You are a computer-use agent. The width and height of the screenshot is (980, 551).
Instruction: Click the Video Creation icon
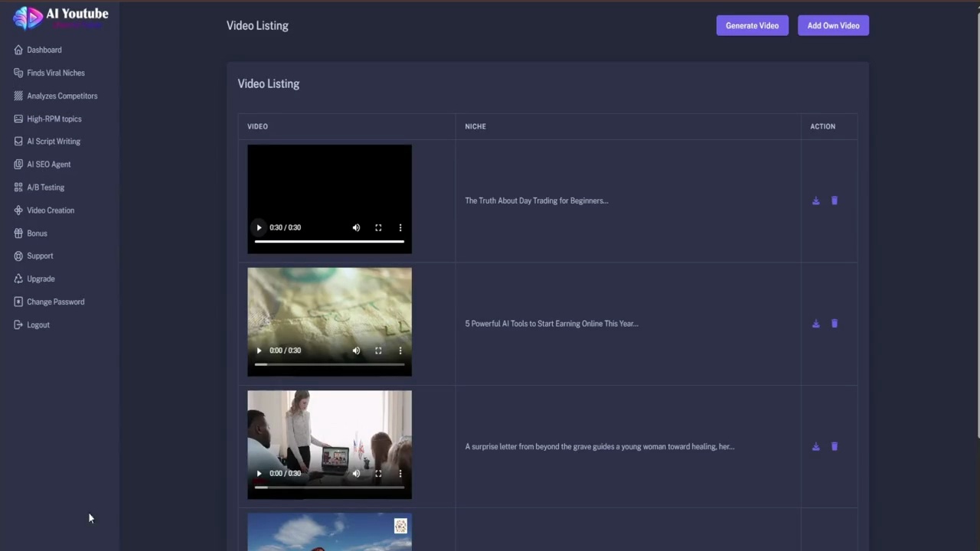[x=18, y=210]
